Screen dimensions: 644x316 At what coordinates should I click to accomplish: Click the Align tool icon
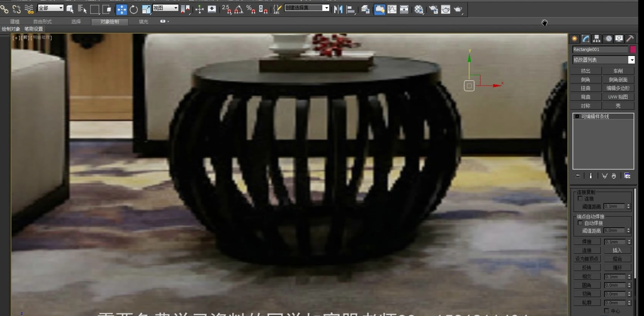point(351,9)
